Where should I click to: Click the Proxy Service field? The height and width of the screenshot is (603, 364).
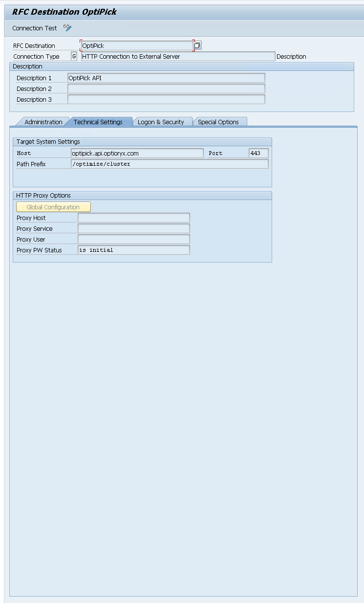[x=134, y=229]
